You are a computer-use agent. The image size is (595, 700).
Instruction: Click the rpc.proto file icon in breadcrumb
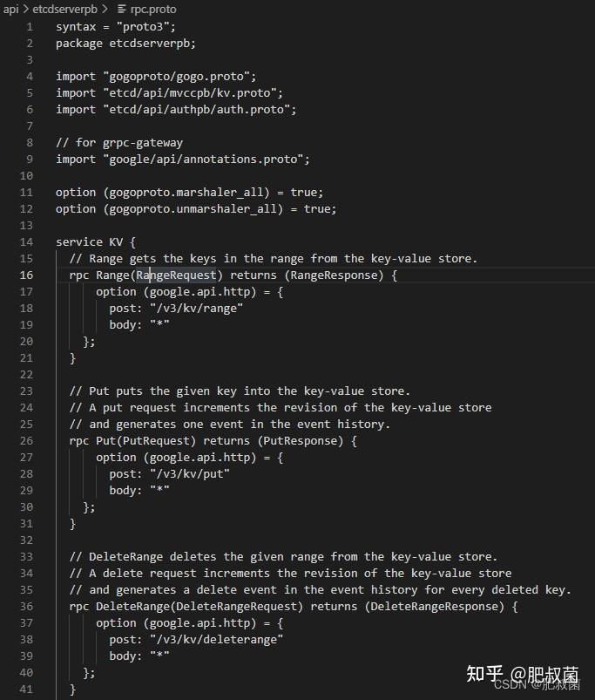coord(122,9)
